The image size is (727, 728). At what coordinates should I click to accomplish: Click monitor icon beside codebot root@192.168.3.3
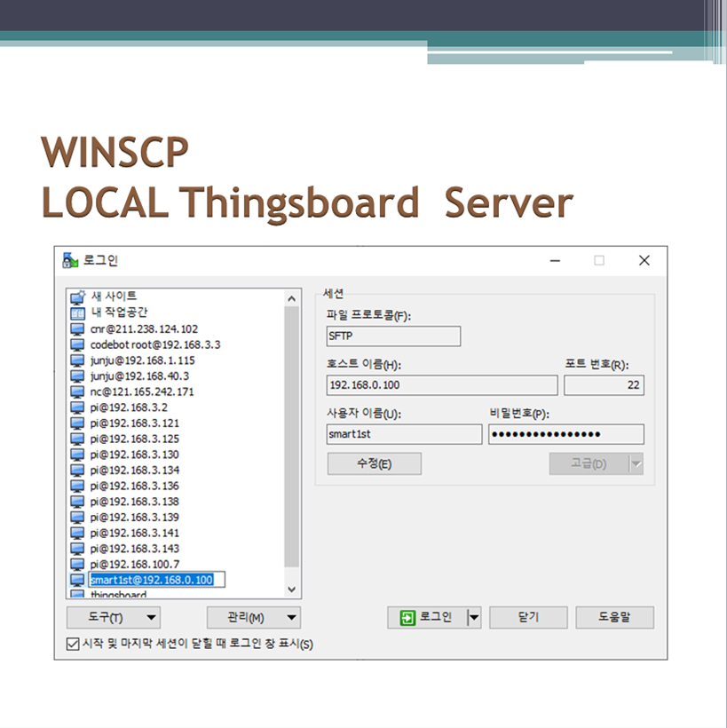click(77, 345)
